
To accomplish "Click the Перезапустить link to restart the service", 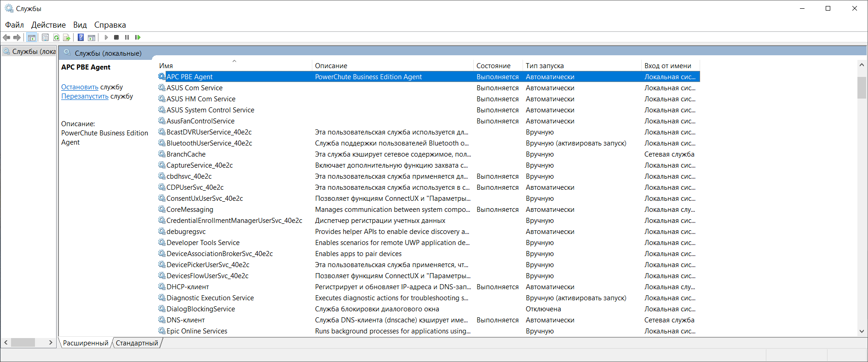I will (x=85, y=96).
